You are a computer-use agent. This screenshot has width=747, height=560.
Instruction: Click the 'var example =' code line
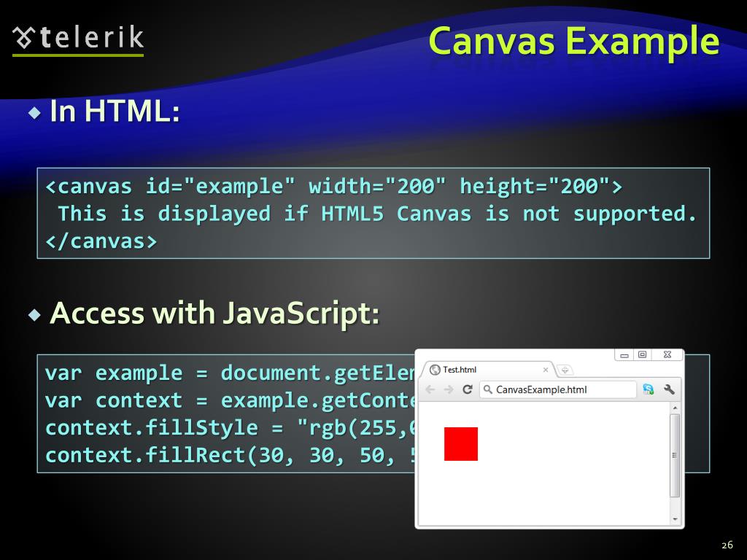coord(230,373)
